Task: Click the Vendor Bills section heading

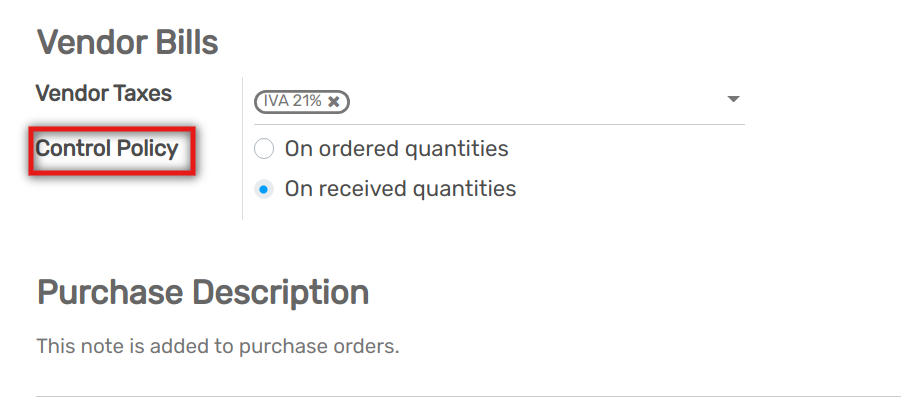Action: tap(127, 43)
